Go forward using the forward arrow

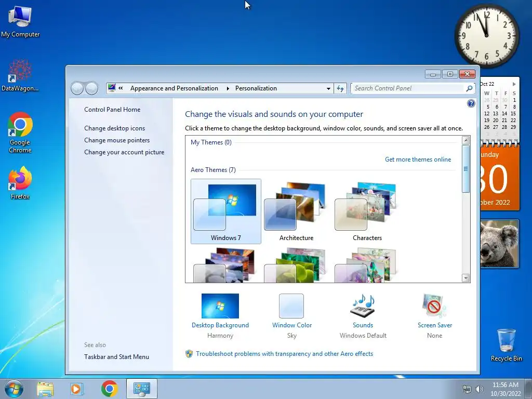click(91, 88)
